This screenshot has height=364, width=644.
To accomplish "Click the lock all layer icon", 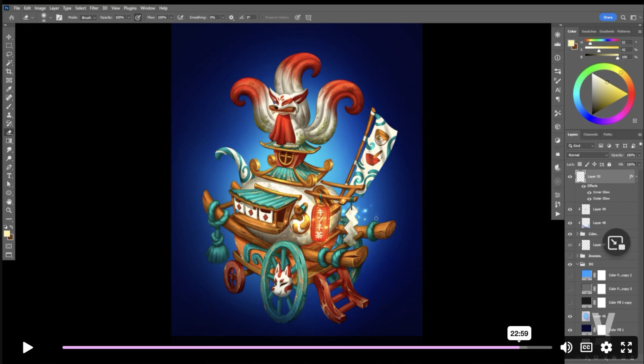I will 609,165.
